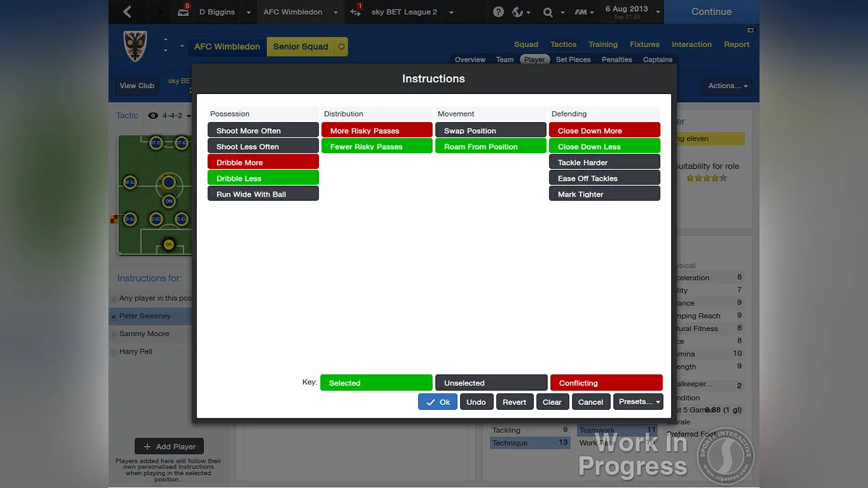868x488 pixels.
Task: Open the Actions dropdown
Action: [x=726, y=86]
